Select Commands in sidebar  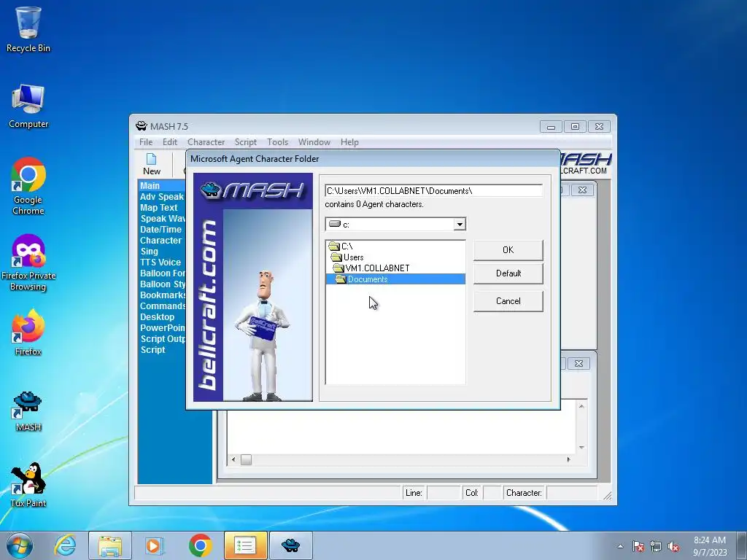pyautogui.click(x=162, y=306)
